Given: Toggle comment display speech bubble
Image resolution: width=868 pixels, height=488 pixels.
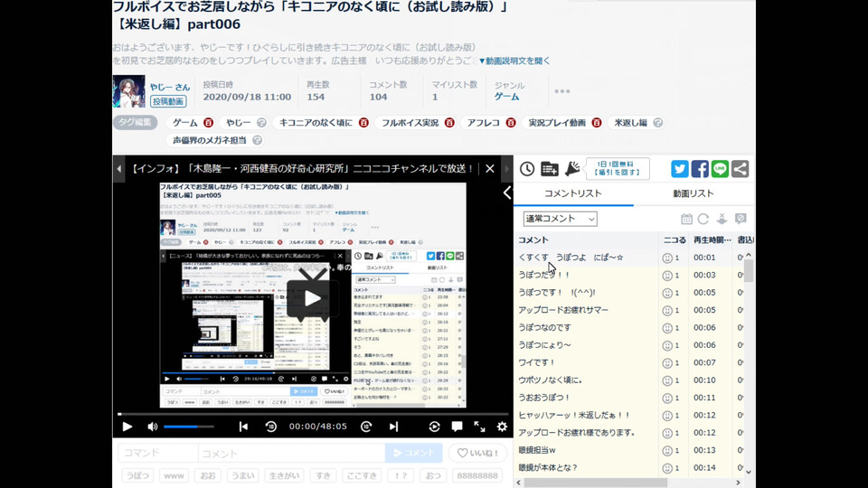Looking at the screenshot, I should [x=457, y=427].
